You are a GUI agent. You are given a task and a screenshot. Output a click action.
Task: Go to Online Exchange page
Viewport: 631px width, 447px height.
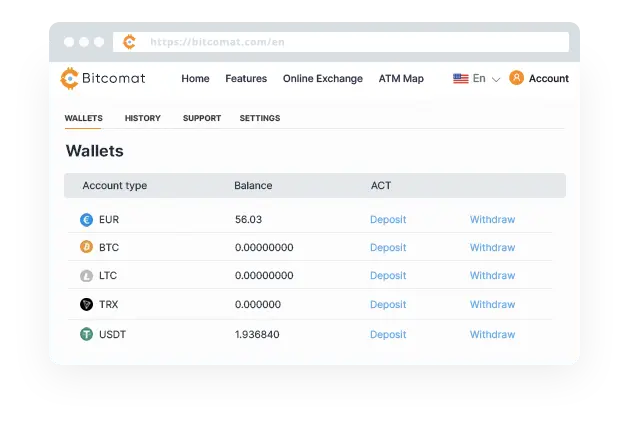pos(323,78)
